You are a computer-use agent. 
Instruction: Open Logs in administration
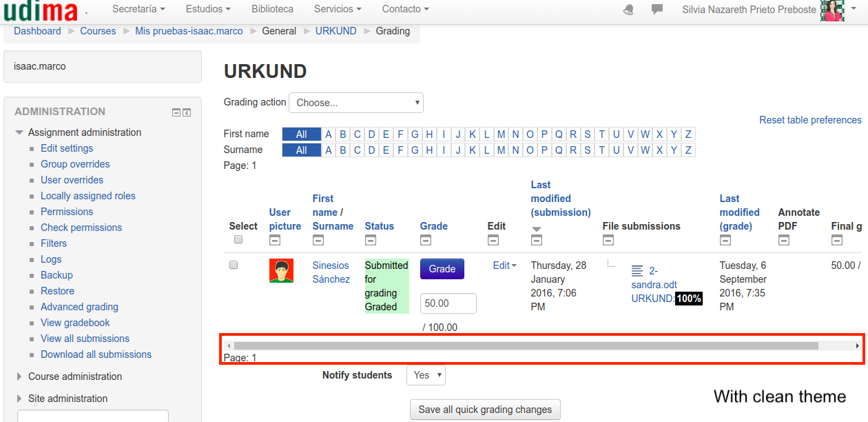[51, 259]
